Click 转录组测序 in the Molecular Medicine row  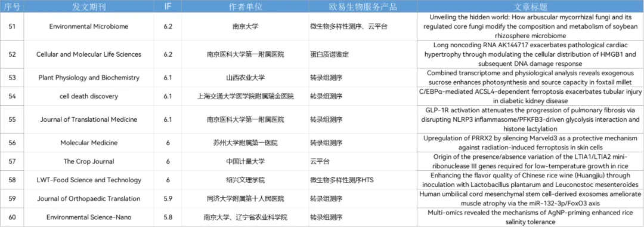coord(363,143)
